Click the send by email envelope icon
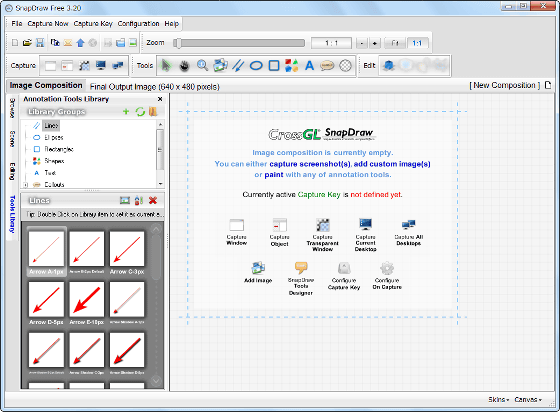 68,43
